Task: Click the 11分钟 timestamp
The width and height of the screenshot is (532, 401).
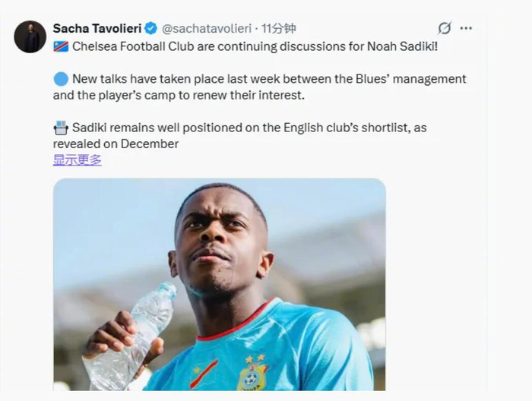Action: click(279, 28)
